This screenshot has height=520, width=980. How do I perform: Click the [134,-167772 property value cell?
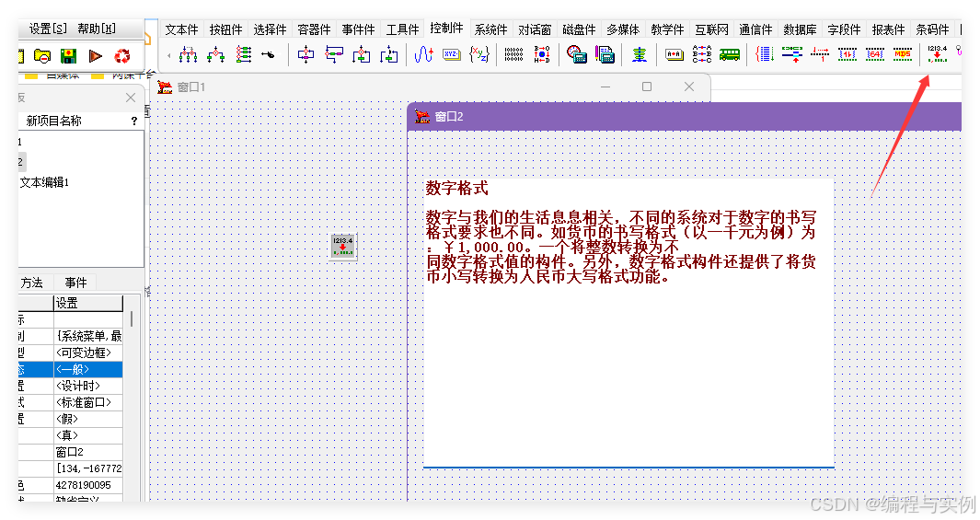coord(88,468)
